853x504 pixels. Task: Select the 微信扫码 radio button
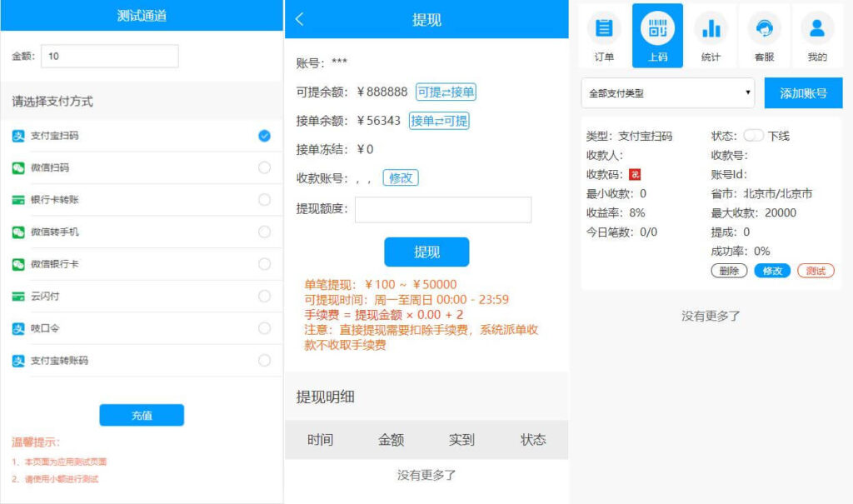(x=265, y=167)
